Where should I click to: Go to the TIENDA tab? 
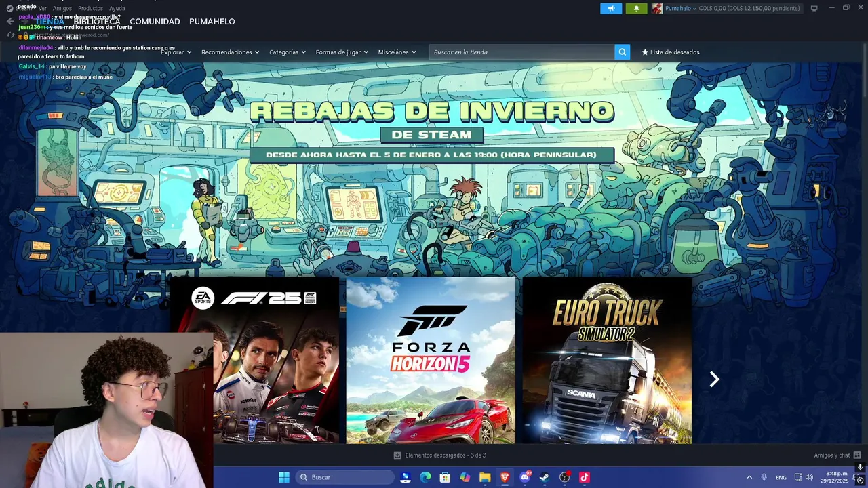point(49,22)
